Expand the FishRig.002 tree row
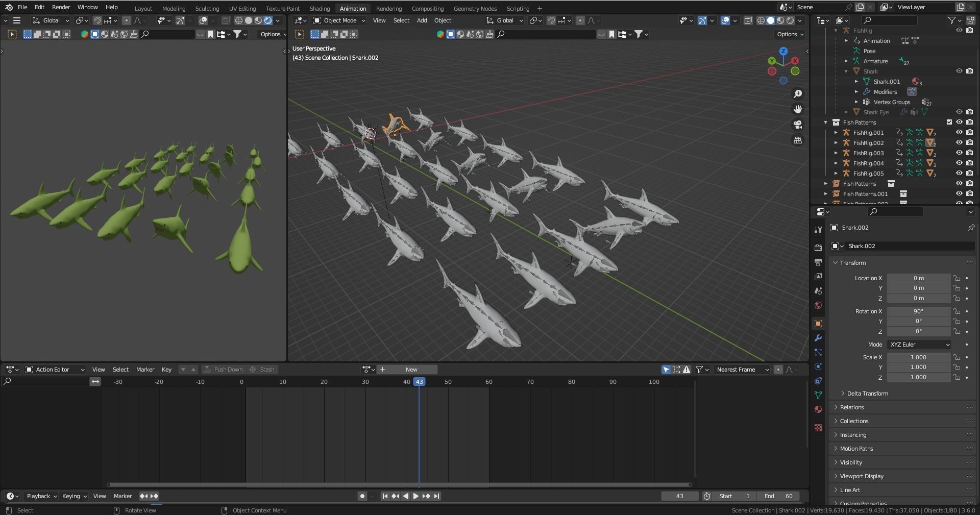Image resolution: width=980 pixels, height=515 pixels. (836, 143)
